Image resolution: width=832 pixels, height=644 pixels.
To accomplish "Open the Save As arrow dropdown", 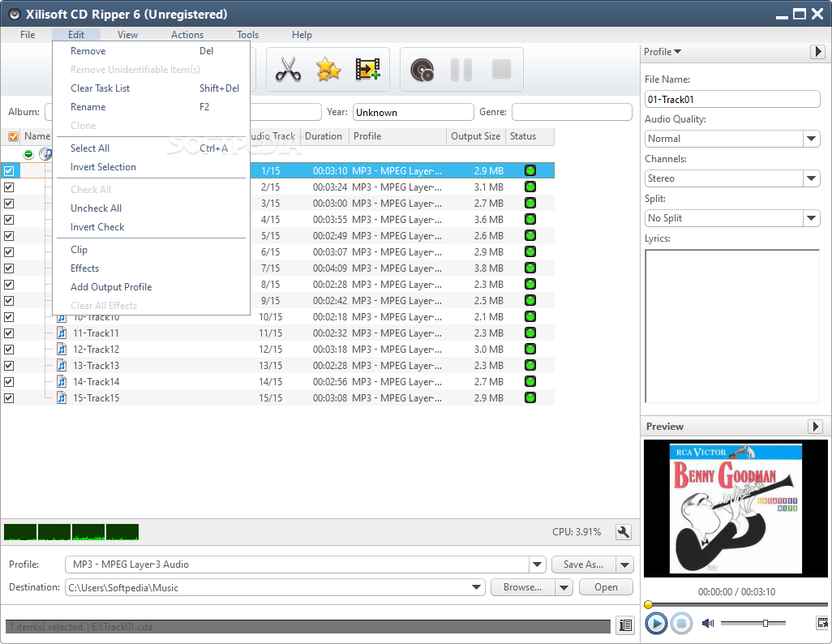I will 624,565.
